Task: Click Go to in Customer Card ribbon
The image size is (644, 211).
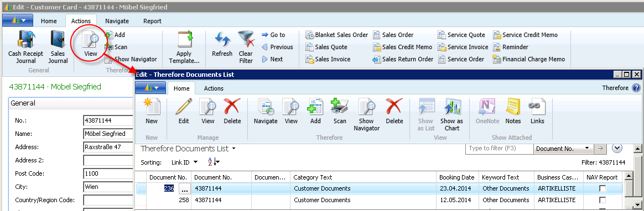Action: tap(273, 35)
